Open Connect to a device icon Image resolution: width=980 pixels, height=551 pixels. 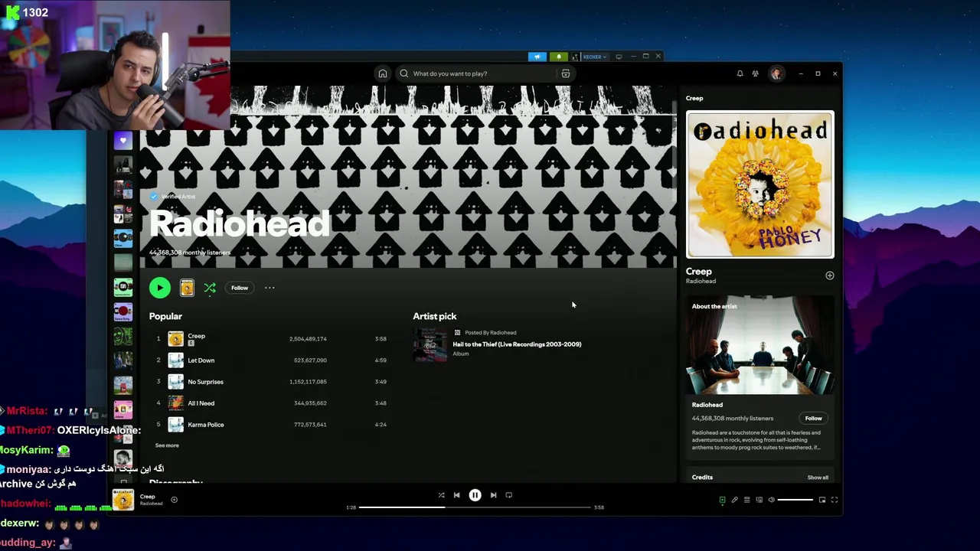pos(759,500)
